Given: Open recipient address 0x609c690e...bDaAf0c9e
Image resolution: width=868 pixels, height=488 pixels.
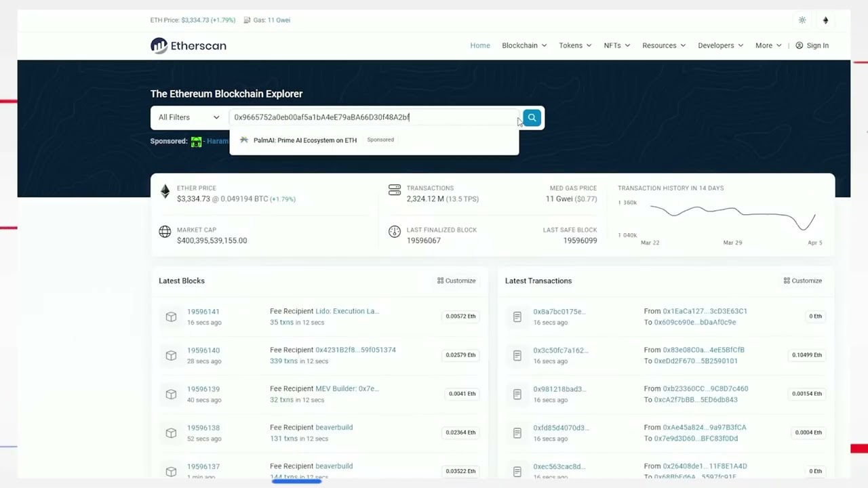Looking at the screenshot, I should click(694, 322).
